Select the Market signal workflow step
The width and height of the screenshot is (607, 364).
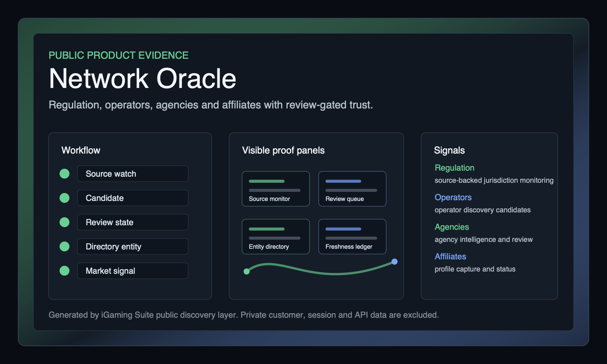coord(133,271)
